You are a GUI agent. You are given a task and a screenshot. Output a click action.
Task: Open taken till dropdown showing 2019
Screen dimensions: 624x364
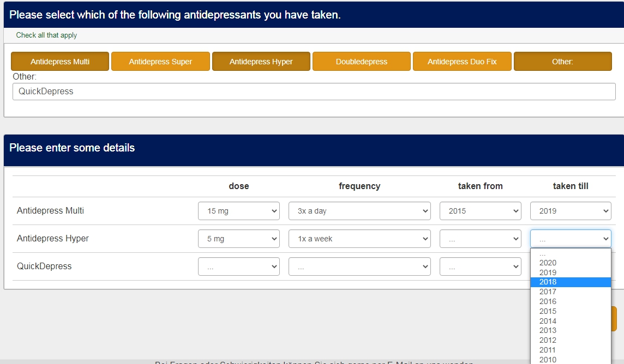coord(570,211)
